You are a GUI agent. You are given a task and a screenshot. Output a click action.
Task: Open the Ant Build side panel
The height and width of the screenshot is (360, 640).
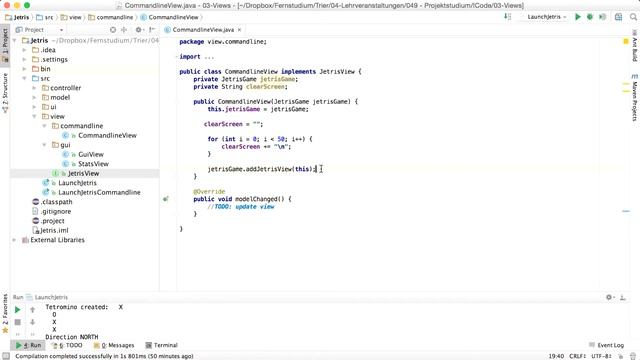[635, 46]
